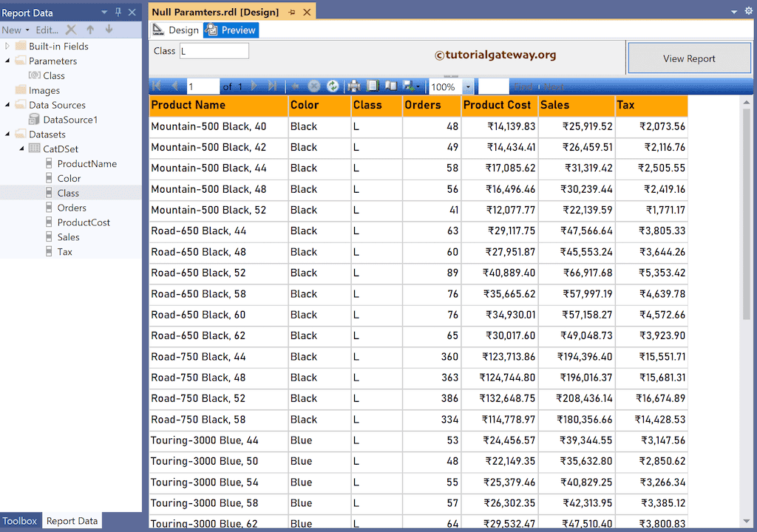
Task: Click Edit in Report Data toolbar
Action: click(x=47, y=30)
